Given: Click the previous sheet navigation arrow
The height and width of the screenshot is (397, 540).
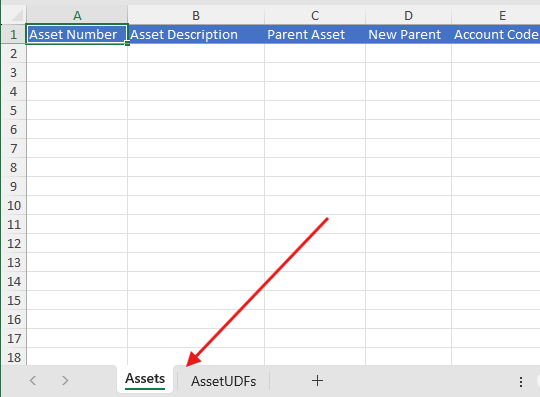Looking at the screenshot, I should click(x=33, y=380).
